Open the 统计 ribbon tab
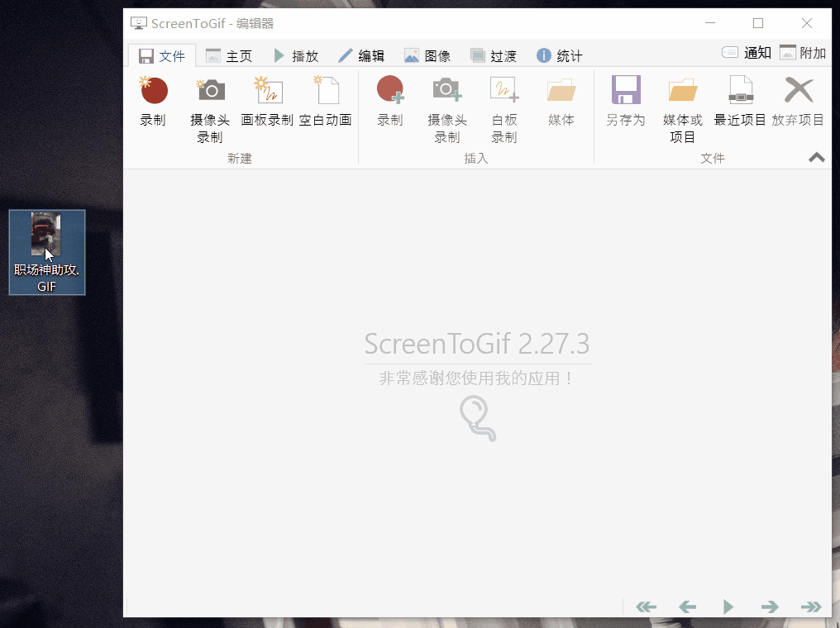Image resolution: width=840 pixels, height=628 pixels. (x=559, y=55)
